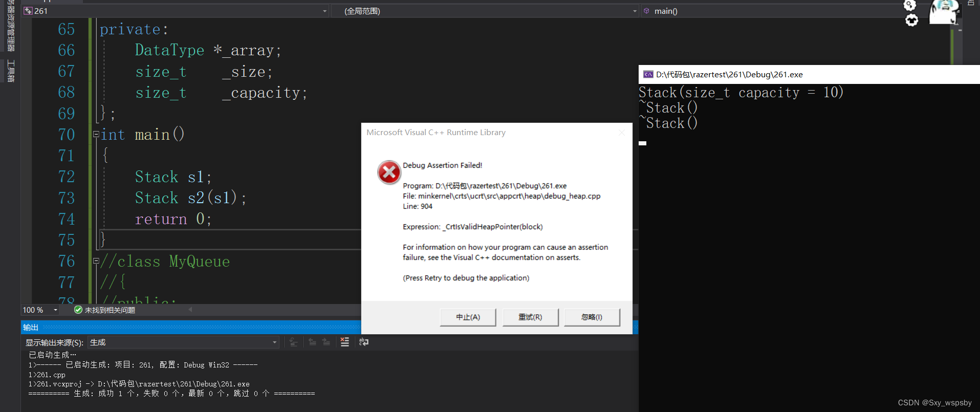
Task: Click the 'File: minkernel\crts\ucrt...debug_heap.cpp' line
Action: (x=502, y=196)
